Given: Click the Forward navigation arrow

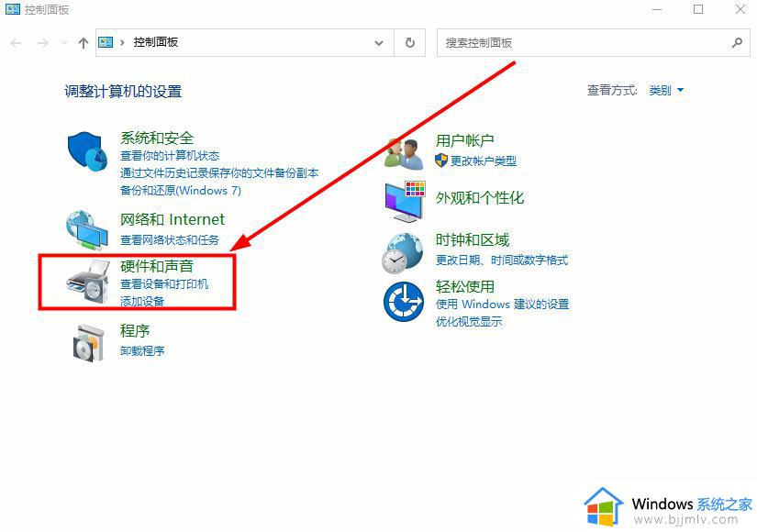Looking at the screenshot, I should [x=43, y=43].
